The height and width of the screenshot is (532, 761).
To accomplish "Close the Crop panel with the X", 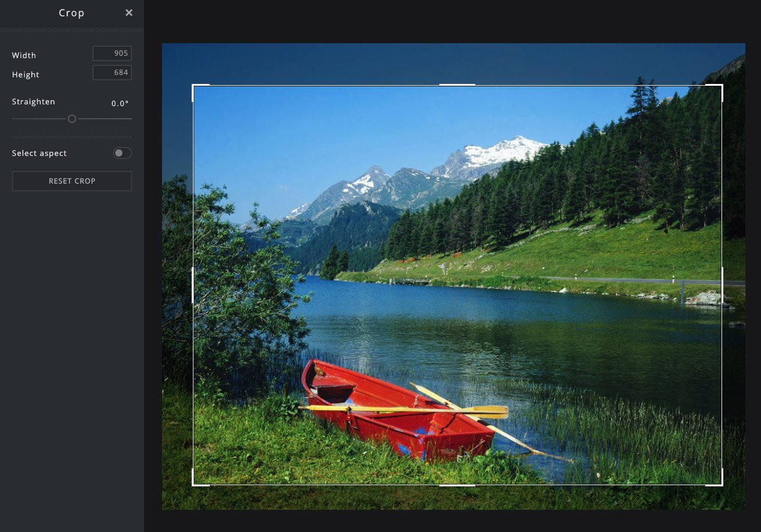I will click(128, 13).
